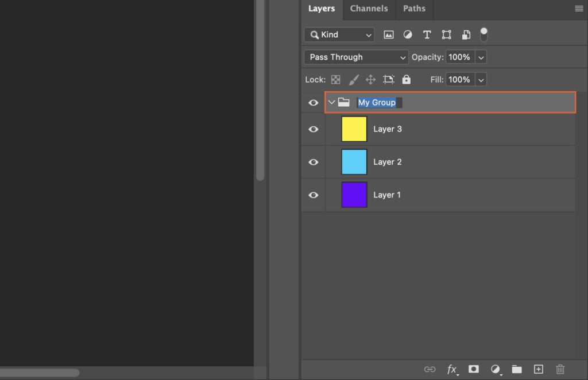Click the Add layer mask icon
588x380 pixels.
pyautogui.click(x=474, y=369)
